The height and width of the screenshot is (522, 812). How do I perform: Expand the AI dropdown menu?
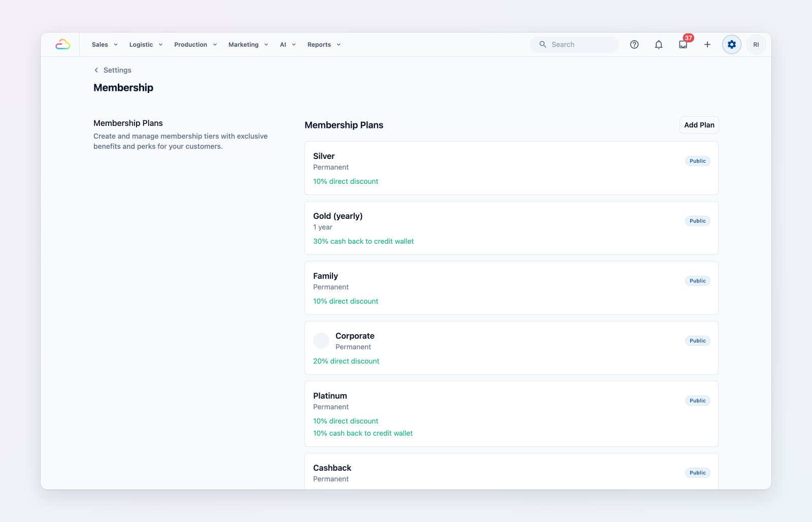point(288,45)
